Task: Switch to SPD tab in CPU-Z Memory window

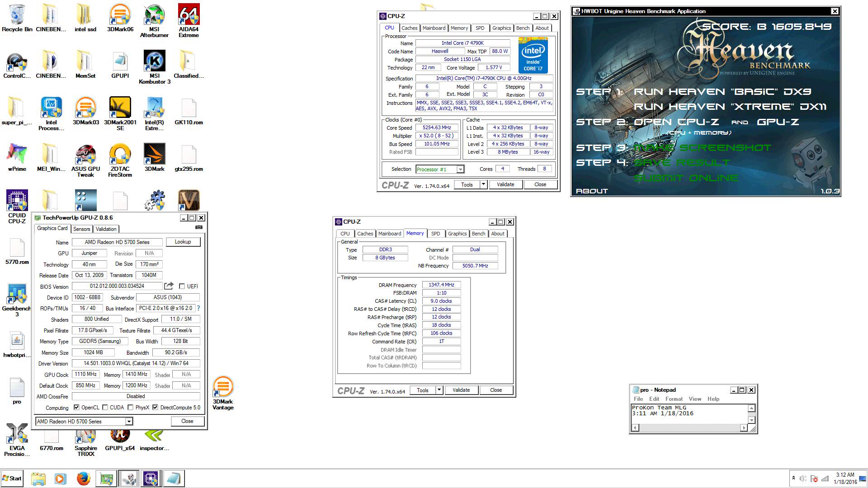Action: click(435, 234)
